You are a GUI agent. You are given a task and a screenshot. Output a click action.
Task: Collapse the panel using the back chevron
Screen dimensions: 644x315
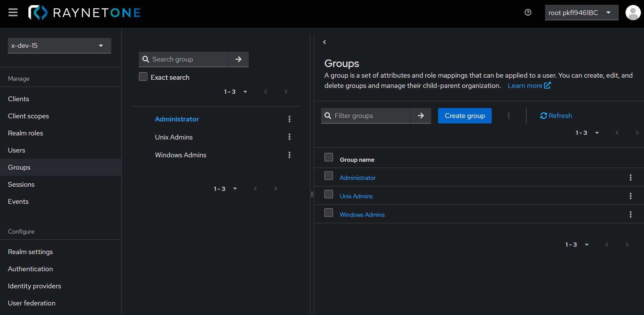(324, 42)
